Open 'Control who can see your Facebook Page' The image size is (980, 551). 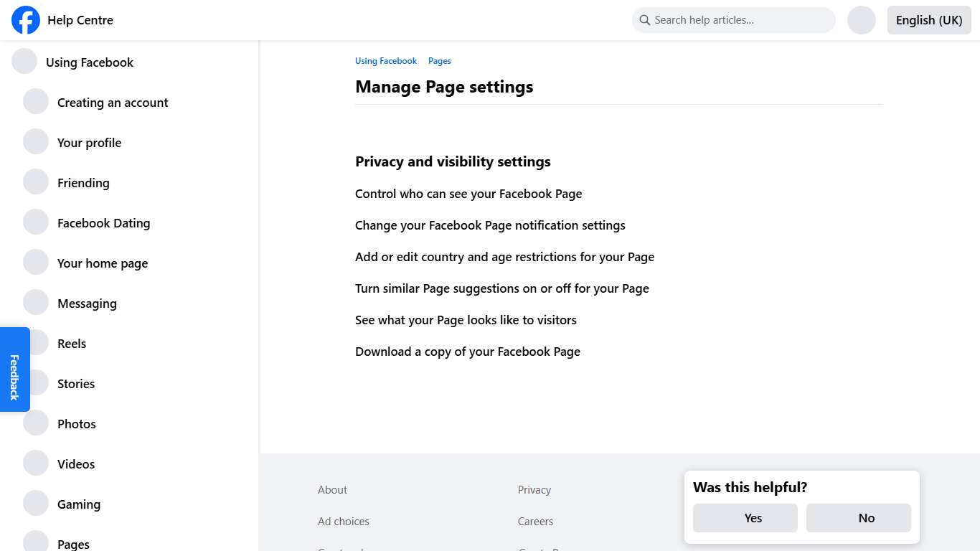(468, 193)
